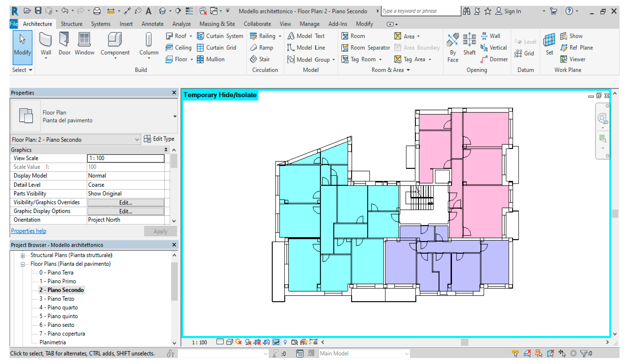Switch to the Annotate ribbon tab
The height and width of the screenshot is (364, 626).
click(152, 24)
